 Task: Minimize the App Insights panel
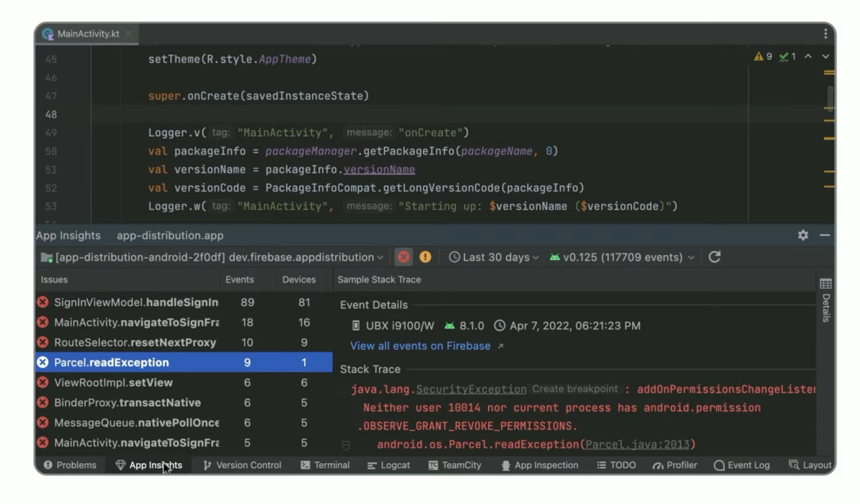pos(825,235)
